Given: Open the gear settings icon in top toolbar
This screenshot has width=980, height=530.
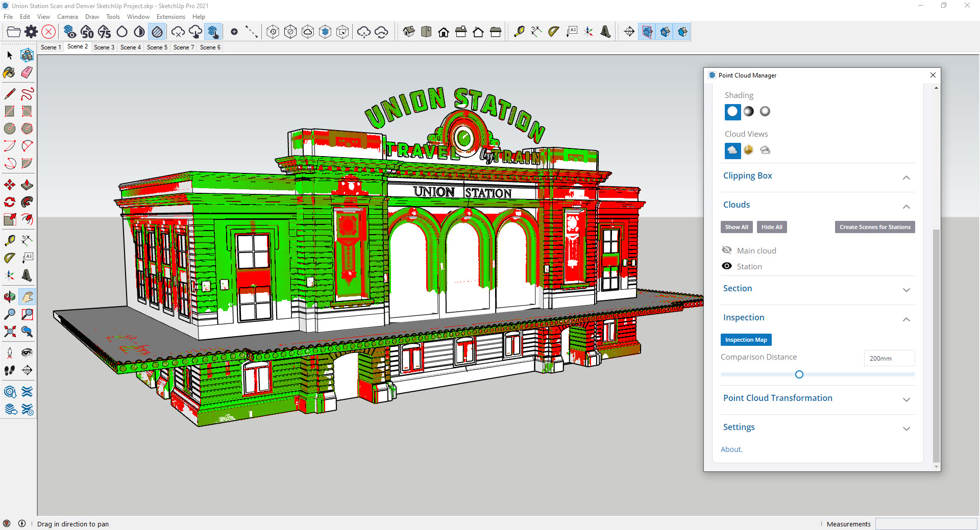Looking at the screenshot, I should coord(31,32).
